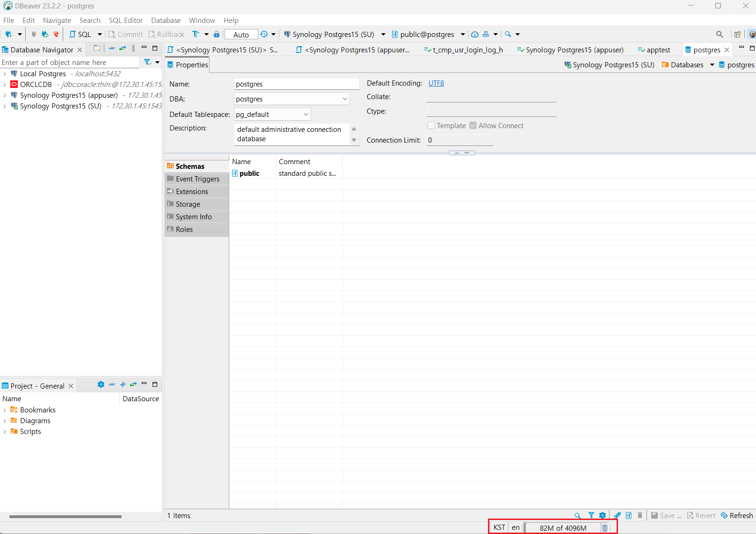The height and width of the screenshot is (534, 756).
Task: Click the edit pencil icon in bottom toolbar
Action: 618,515
